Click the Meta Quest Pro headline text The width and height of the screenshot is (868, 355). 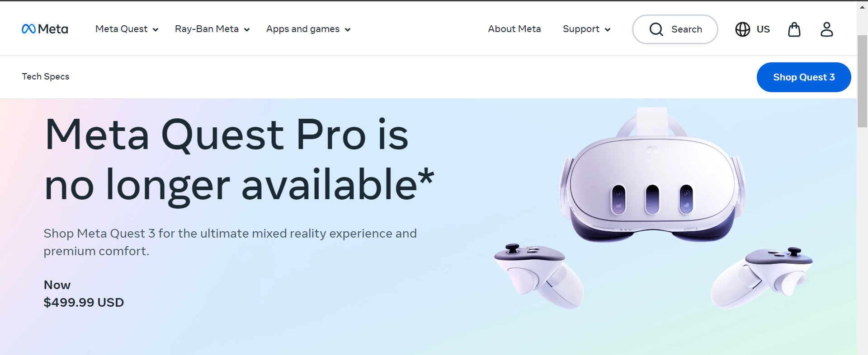click(x=240, y=159)
